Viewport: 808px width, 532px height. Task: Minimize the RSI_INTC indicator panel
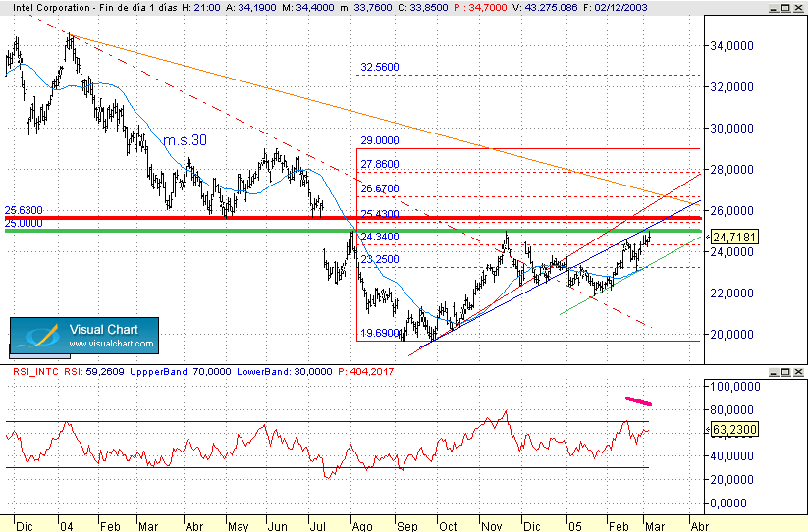pos(774,372)
